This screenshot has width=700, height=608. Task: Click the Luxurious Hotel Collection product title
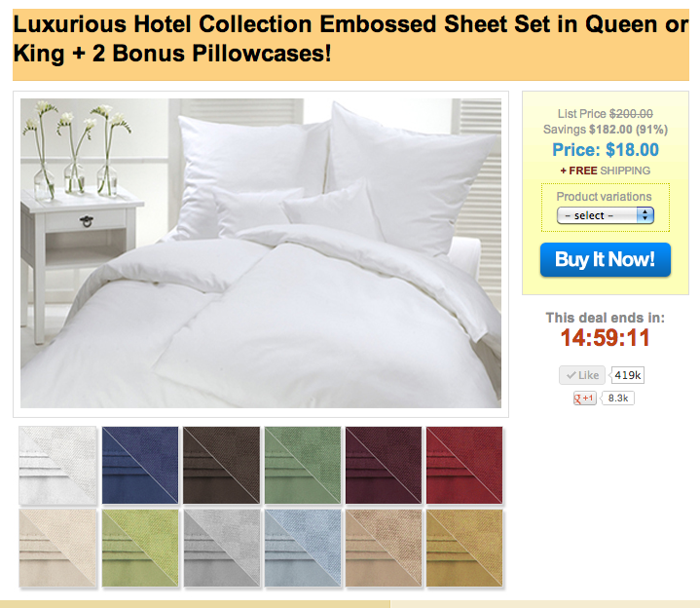(x=350, y=39)
